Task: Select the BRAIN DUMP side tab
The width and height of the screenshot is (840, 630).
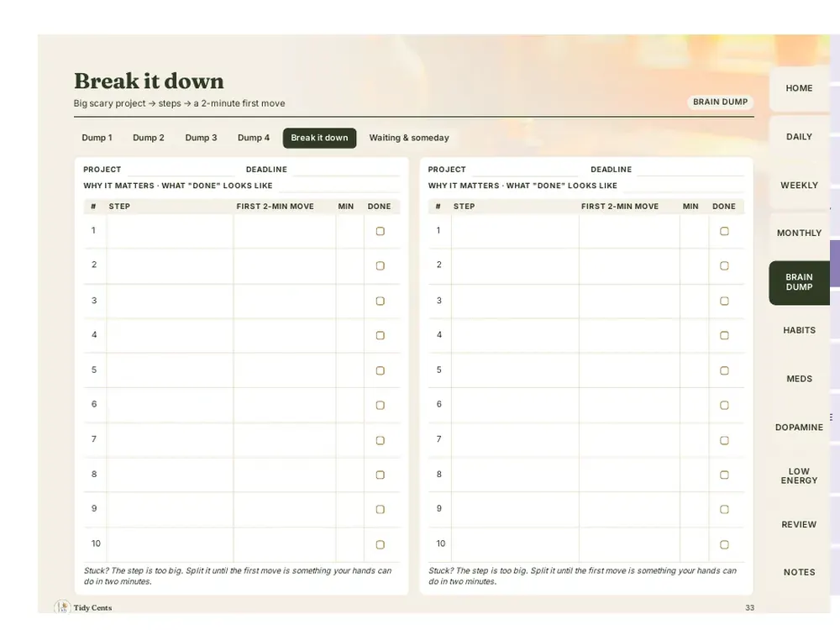Action: click(x=799, y=282)
